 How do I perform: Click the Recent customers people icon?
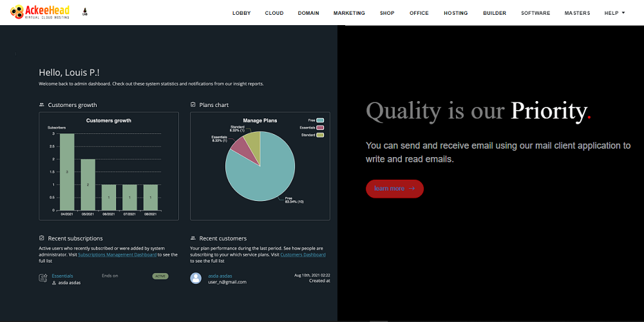tap(193, 238)
